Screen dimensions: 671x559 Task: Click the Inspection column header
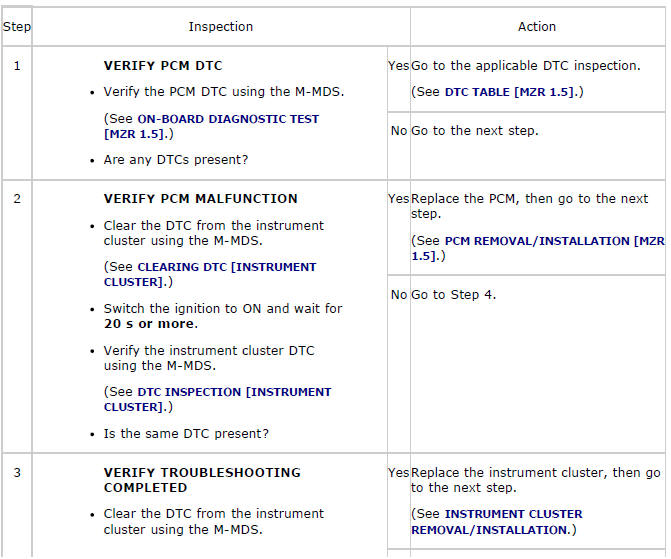(x=220, y=26)
